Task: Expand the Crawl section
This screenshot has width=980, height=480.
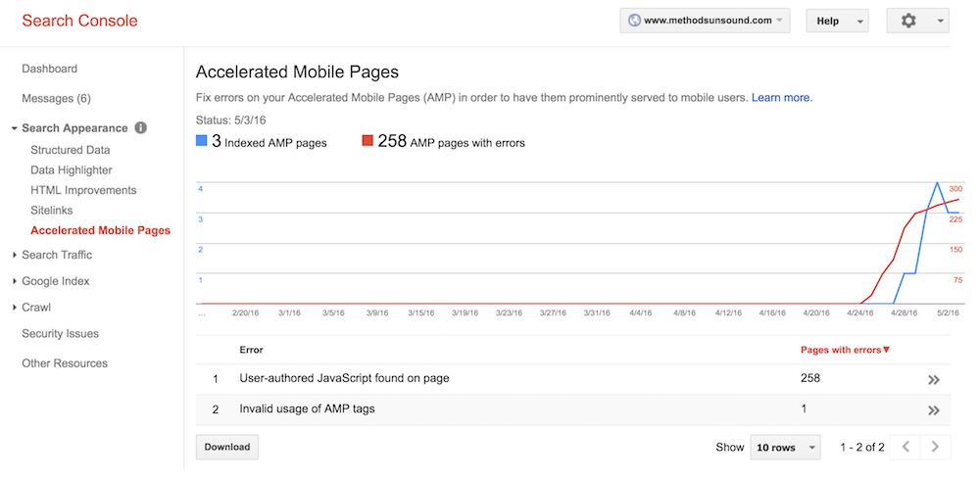Action: point(36,308)
